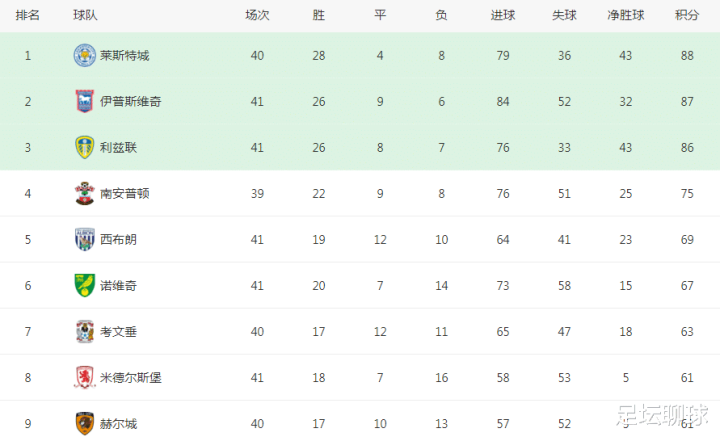720x441 pixels.
Task: Click the Leicester City club crest
Action: click(x=84, y=56)
